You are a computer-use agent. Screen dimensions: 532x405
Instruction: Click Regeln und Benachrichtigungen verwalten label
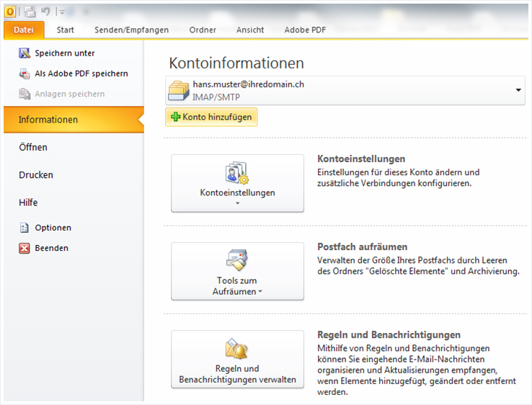(237, 374)
